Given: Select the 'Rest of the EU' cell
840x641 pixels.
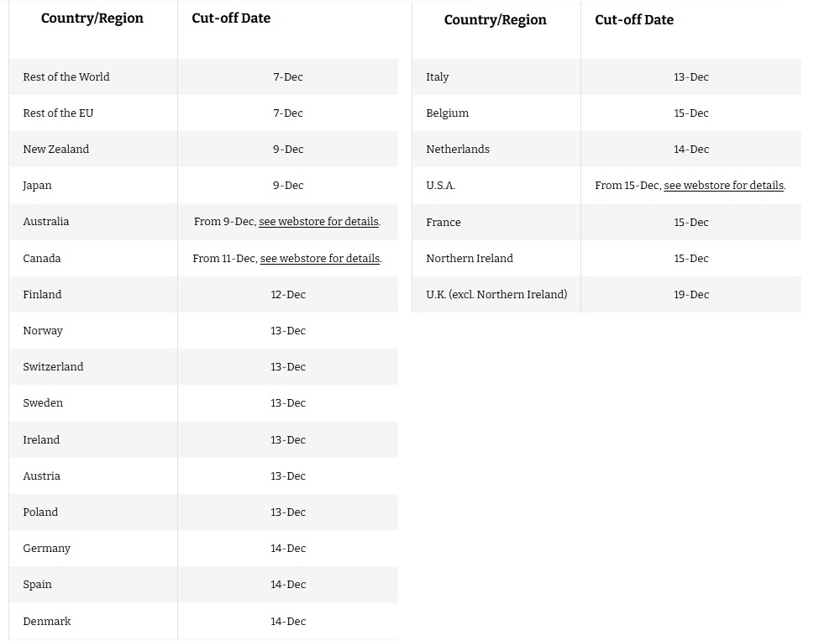Looking at the screenshot, I should (58, 113).
